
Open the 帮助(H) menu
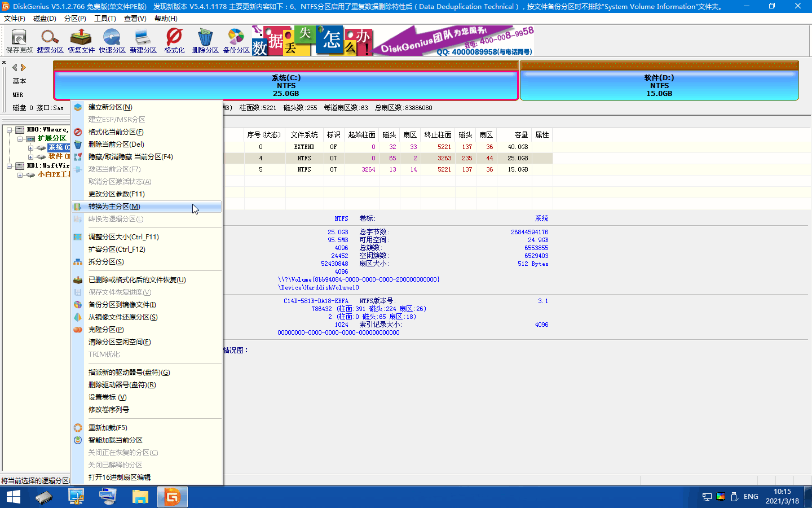[166, 19]
